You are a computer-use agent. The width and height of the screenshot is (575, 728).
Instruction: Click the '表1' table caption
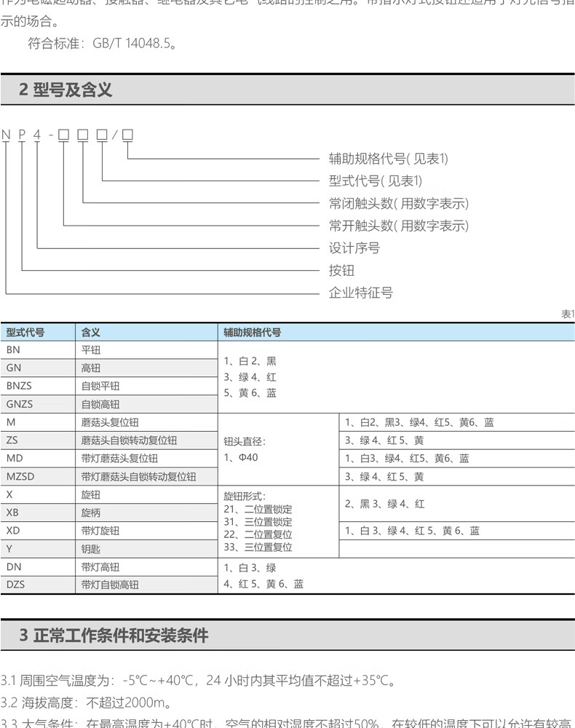pos(568,314)
